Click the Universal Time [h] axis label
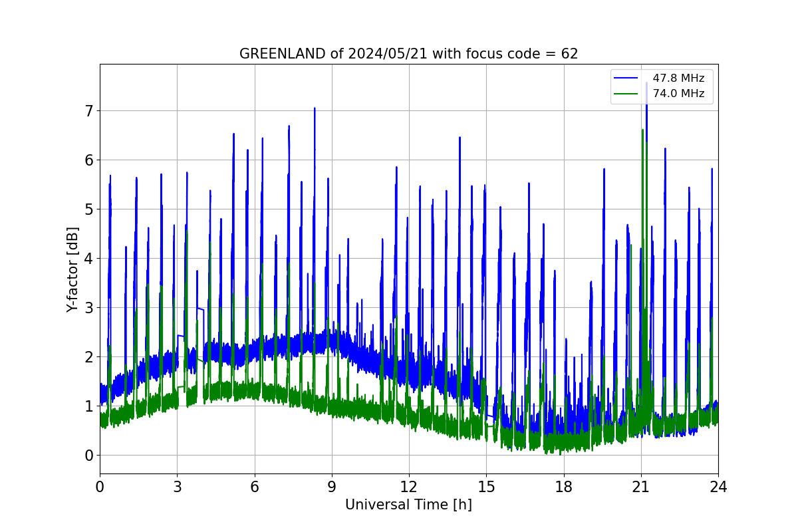Screen dimensions: 798x532 pyautogui.click(x=408, y=505)
